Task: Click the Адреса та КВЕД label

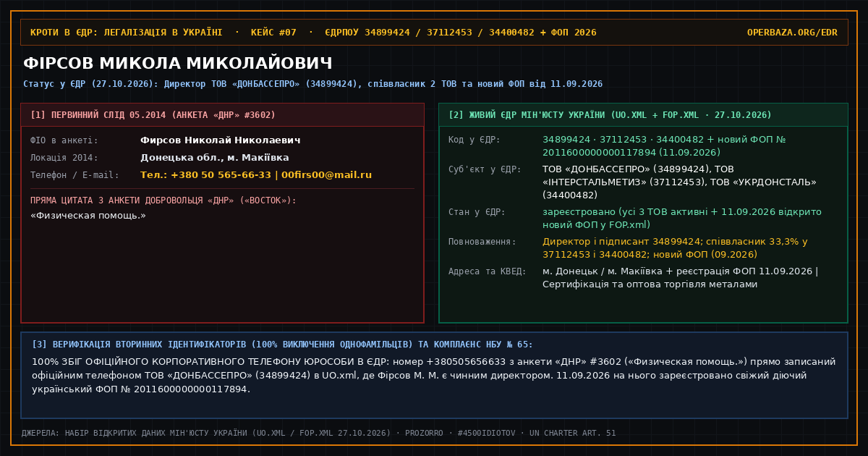Action: click(488, 272)
